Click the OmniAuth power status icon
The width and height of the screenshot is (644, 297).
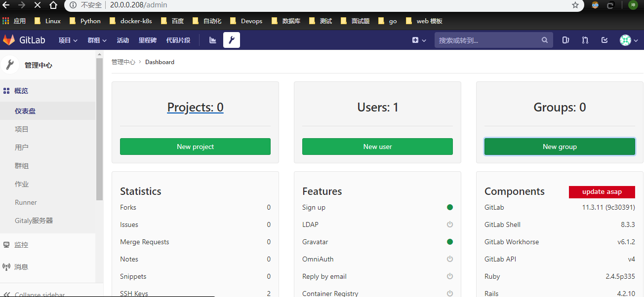pyautogui.click(x=450, y=259)
